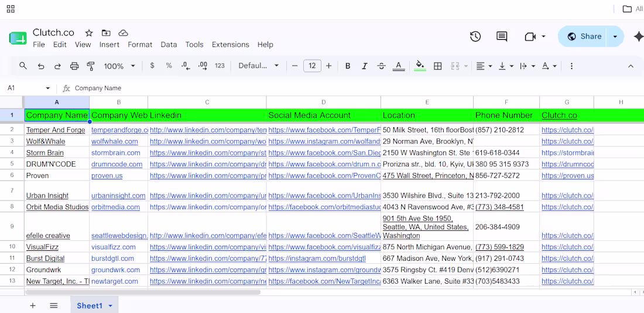Toggle bold formatting
The width and height of the screenshot is (644, 313).
(348, 66)
